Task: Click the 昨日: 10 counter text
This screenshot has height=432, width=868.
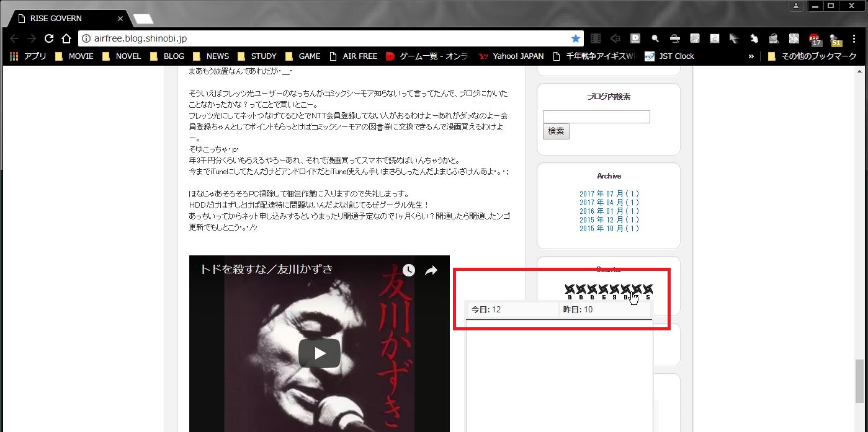Action: [x=578, y=309]
